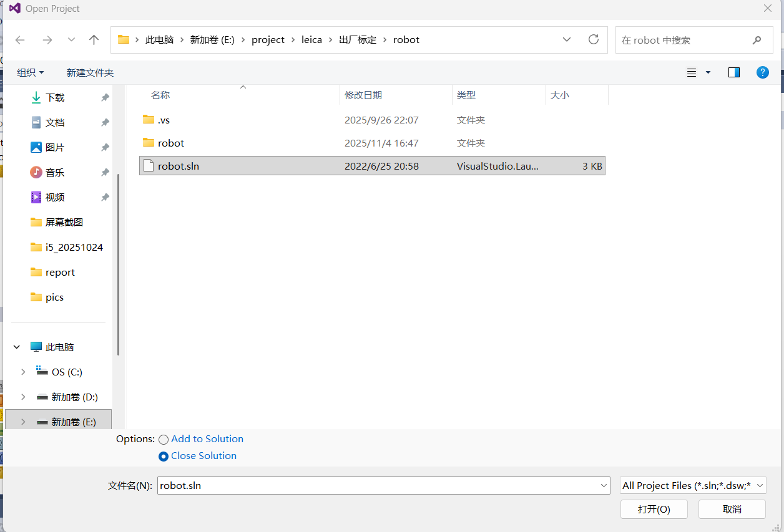
Task: Select the Add to Solution option
Action: pos(164,440)
